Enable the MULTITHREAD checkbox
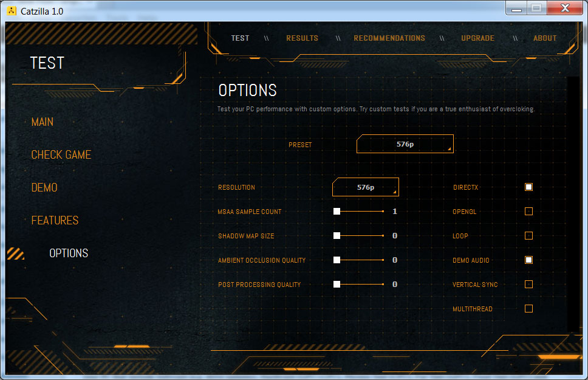The image size is (588, 380). click(x=528, y=309)
